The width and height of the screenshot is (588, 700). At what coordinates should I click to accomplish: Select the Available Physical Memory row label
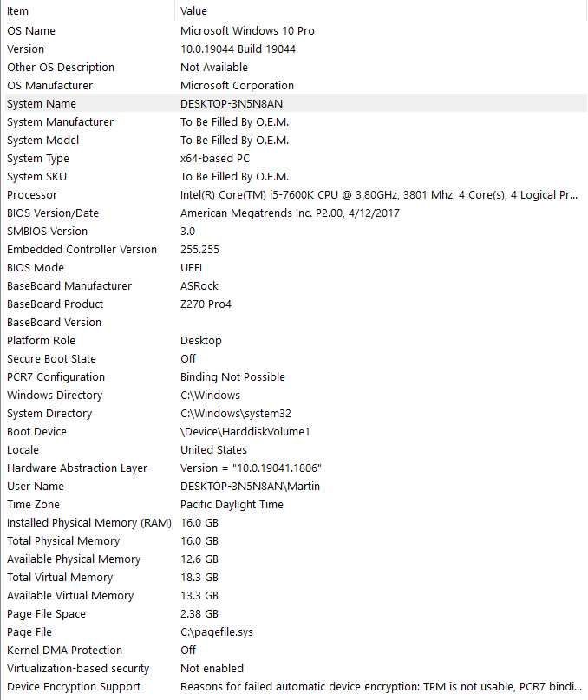74,559
